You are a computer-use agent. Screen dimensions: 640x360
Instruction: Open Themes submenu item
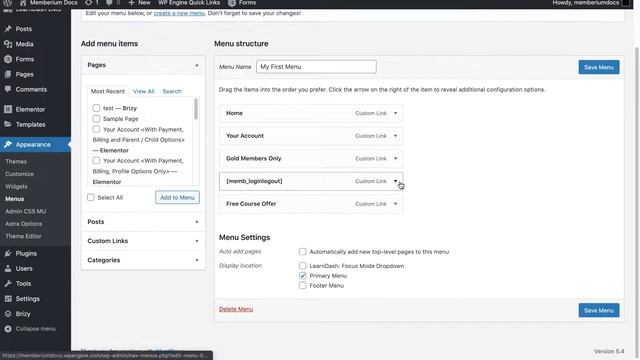click(16, 162)
